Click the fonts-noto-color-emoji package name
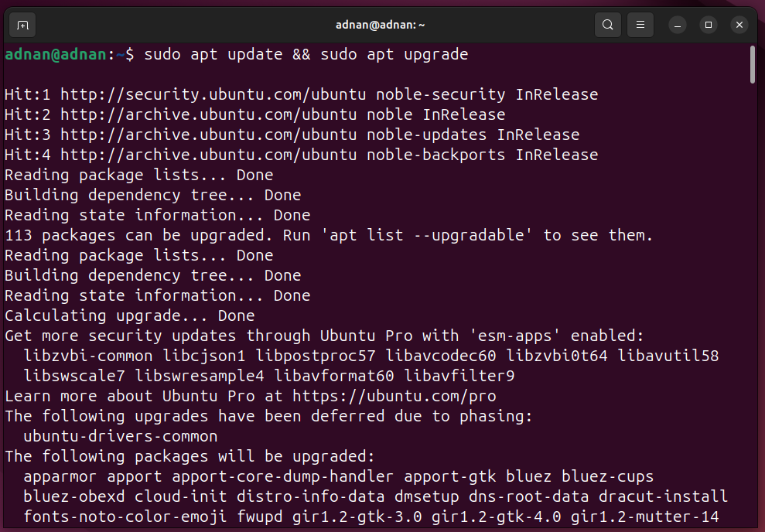The height and width of the screenshot is (532, 765). [x=125, y=517]
